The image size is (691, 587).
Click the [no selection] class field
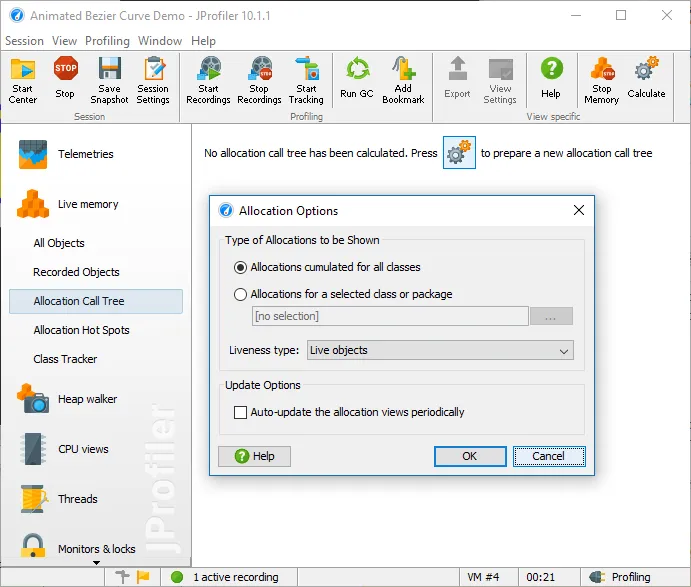click(x=390, y=316)
